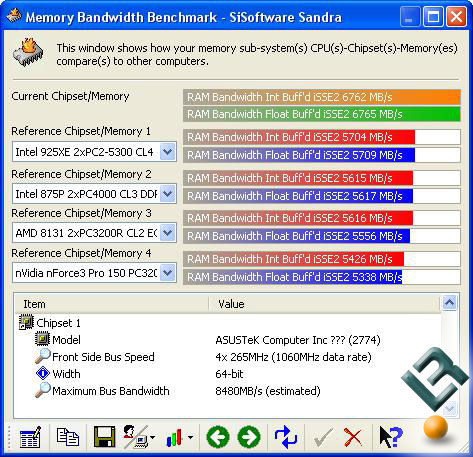Expand the arrow beside the bar chart icon
Viewport: 473px width, 457px height.
click(190, 437)
